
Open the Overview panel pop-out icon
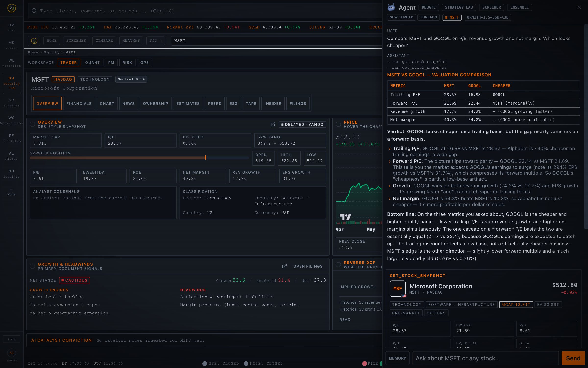pyautogui.click(x=273, y=124)
